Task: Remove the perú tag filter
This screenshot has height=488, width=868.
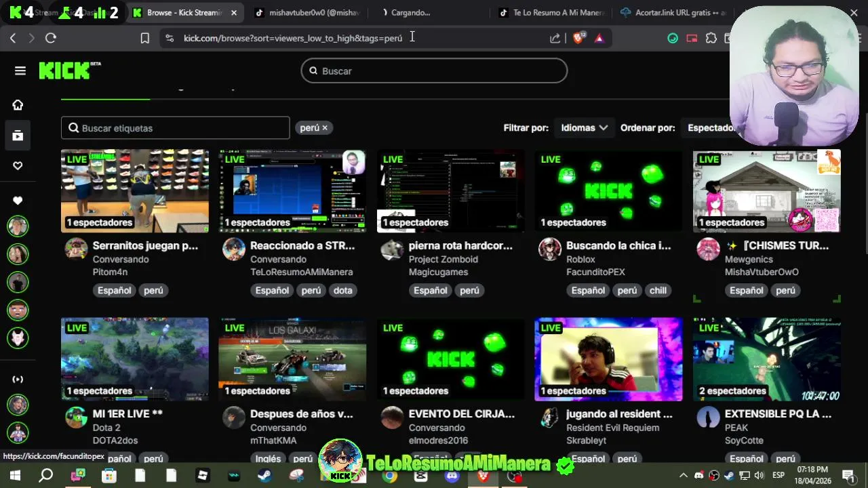Action: (325, 127)
